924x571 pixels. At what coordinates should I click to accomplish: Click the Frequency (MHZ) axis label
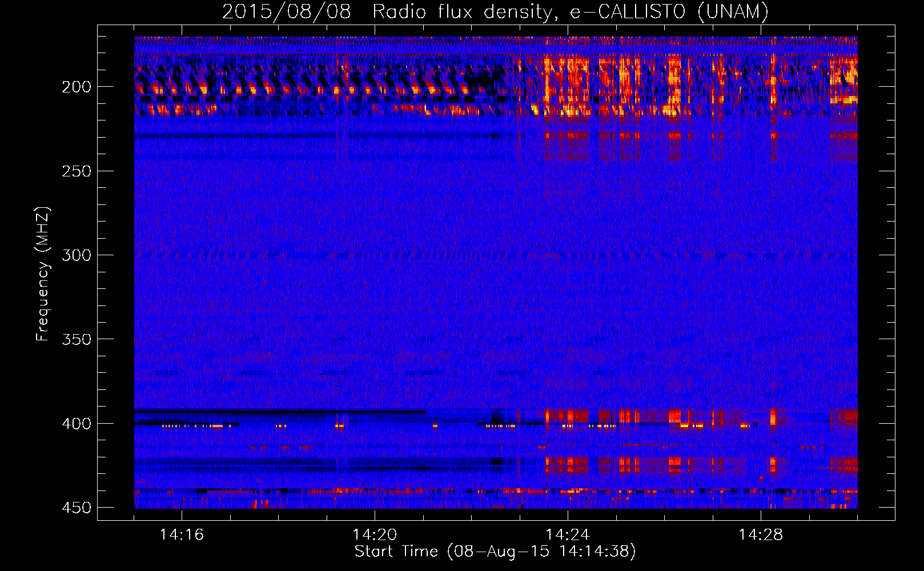(x=43, y=274)
